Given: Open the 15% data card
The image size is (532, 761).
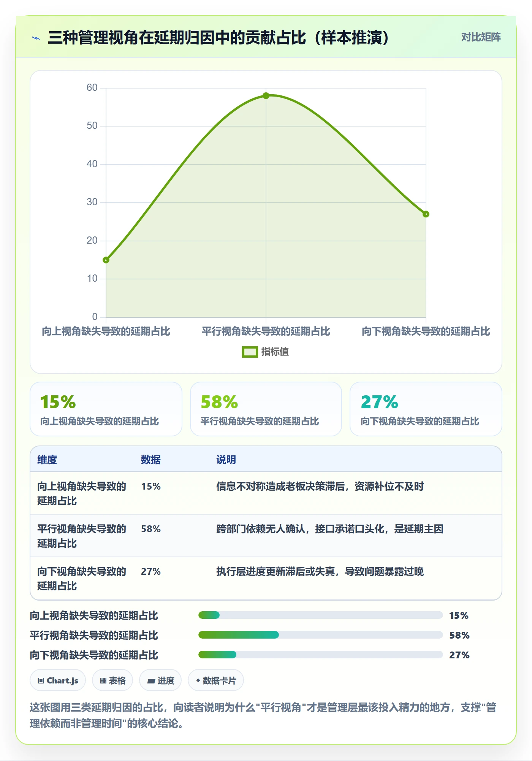Looking at the screenshot, I should coord(106,409).
